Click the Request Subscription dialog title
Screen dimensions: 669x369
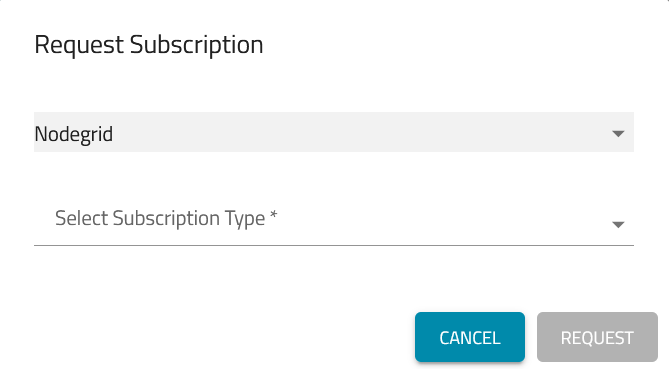(x=149, y=44)
